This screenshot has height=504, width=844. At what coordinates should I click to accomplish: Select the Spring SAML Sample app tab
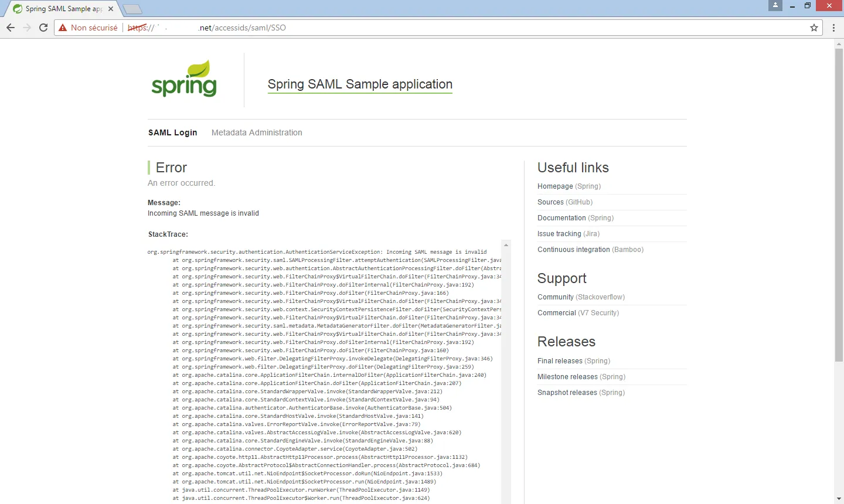click(64, 9)
